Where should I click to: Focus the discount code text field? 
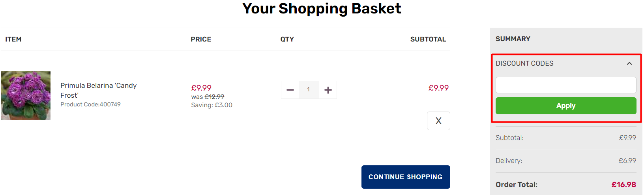tap(566, 85)
